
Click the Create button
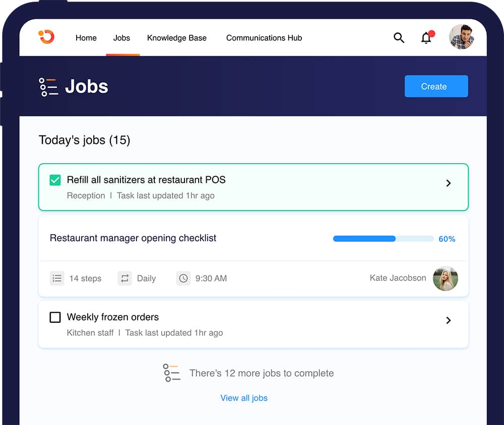pyautogui.click(x=436, y=86)
